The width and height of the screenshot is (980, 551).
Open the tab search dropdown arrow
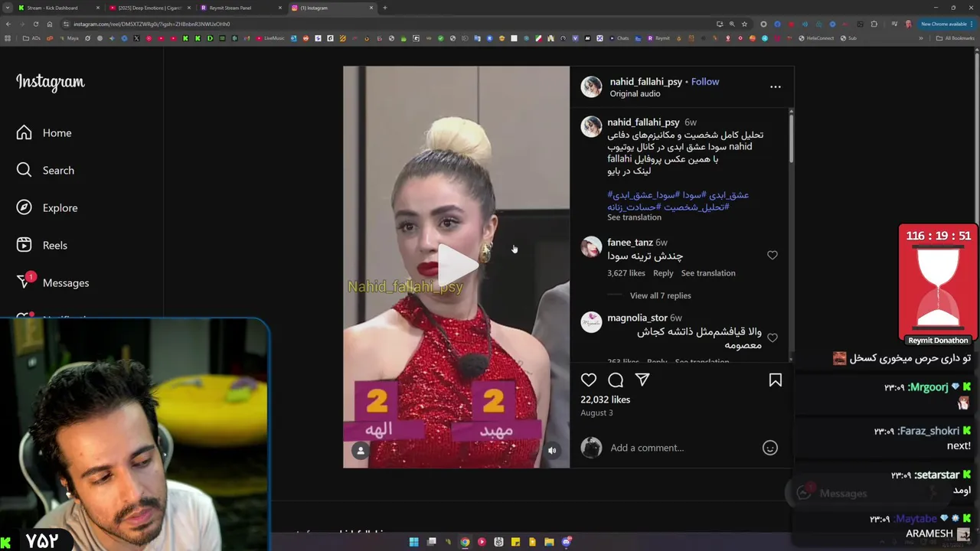[x=8, y=8]
